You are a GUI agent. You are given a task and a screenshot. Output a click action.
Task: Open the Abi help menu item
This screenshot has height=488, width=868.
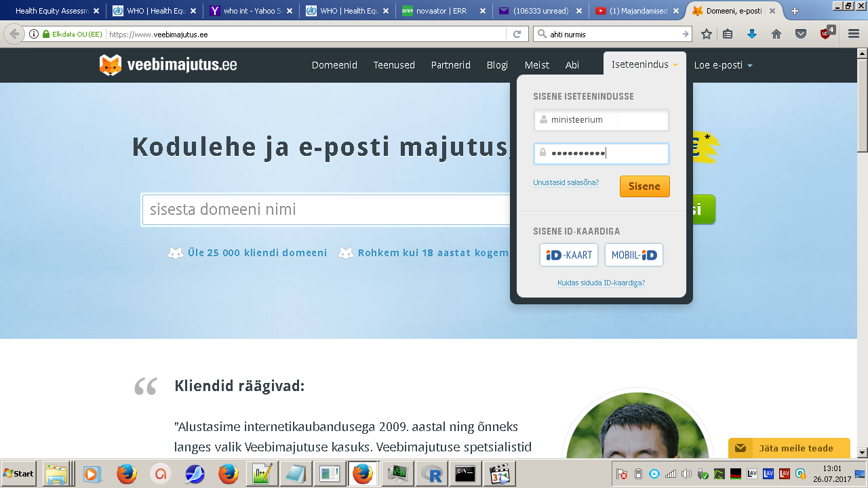(x=572, y=65)
